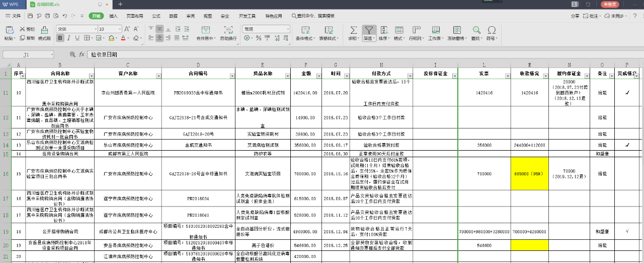Viewport: 644px width, 263px height.
Task: Click the 分享 share button
Action: pyautogui.click(x=575, y=16)
